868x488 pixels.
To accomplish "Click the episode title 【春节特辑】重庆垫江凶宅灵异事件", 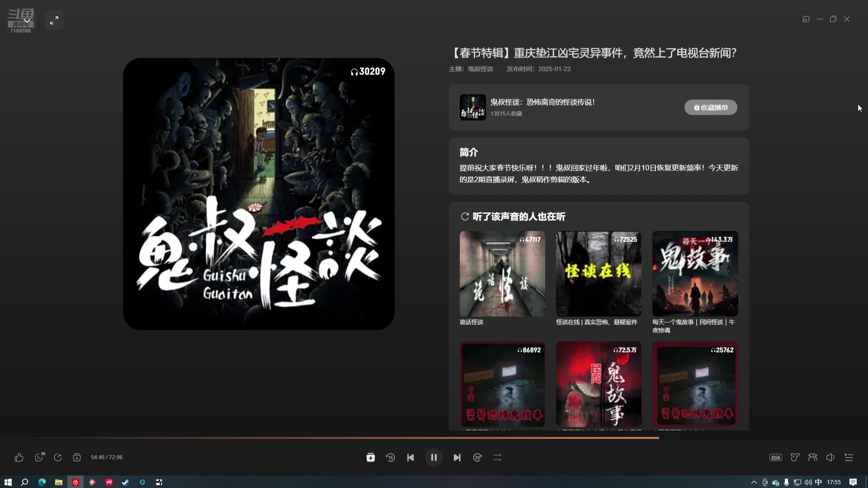I will (594, 53).
